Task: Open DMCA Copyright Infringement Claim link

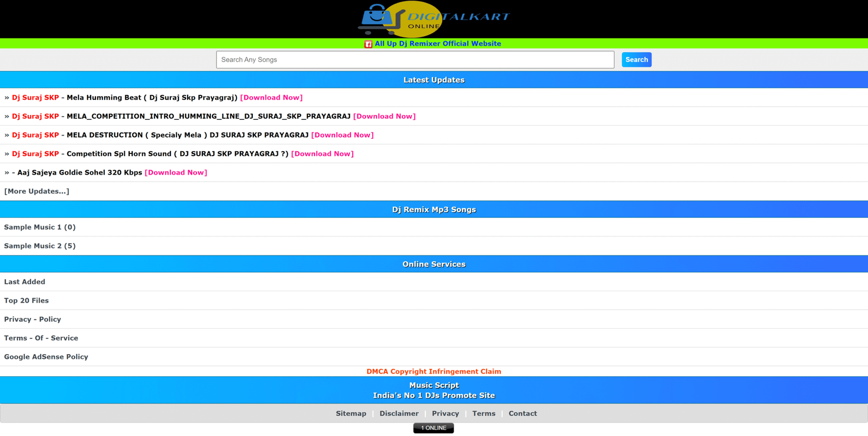Action: point(433,371)
